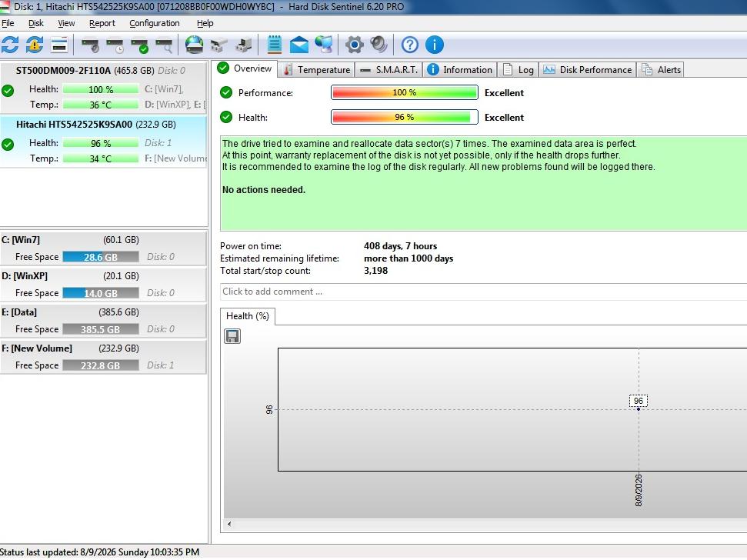
Task: Switch to the S.M.A.R.T. tab
Action: [389, 69]
